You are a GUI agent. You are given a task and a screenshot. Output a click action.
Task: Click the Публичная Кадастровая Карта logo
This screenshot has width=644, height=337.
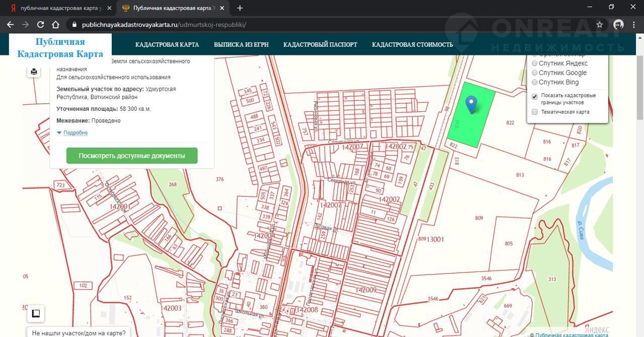pos(60,48)
